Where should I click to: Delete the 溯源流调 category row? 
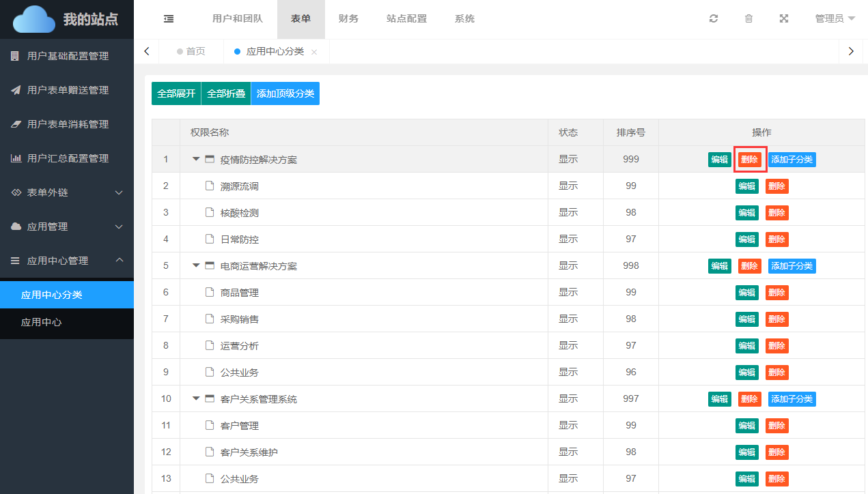pyautogui.click(x=776, y=186)
